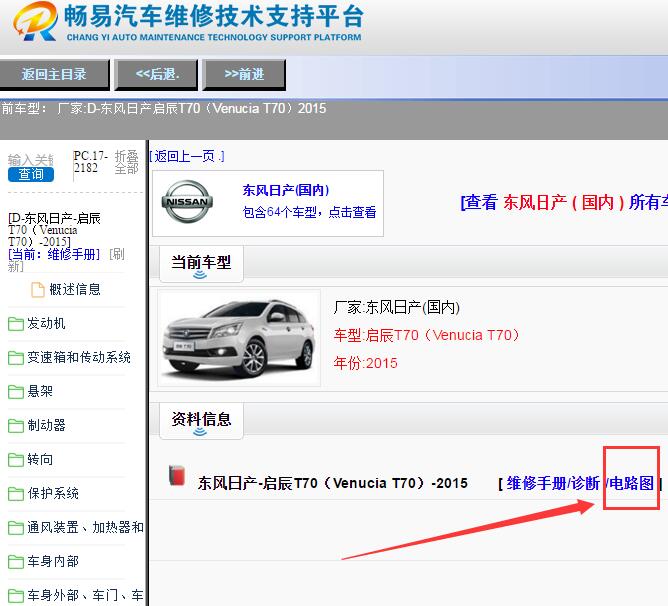This screenshot has height=606, width=668.
Task: Open 概述信息 tree item
Action: (x=75, y=289)
